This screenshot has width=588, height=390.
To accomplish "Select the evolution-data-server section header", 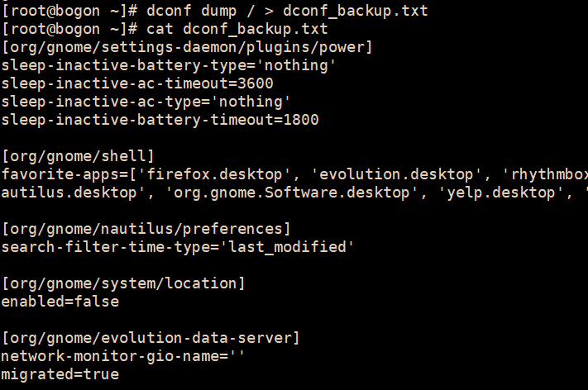I will pyautogui.click(x=151, y=338).
